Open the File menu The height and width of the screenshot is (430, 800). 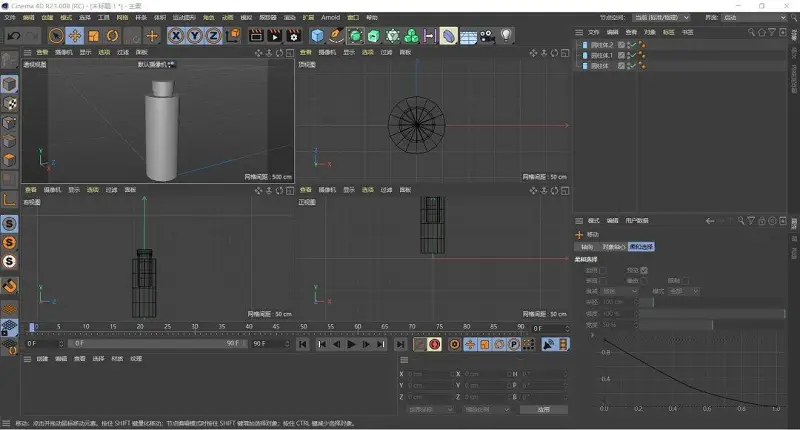point(10,18)
